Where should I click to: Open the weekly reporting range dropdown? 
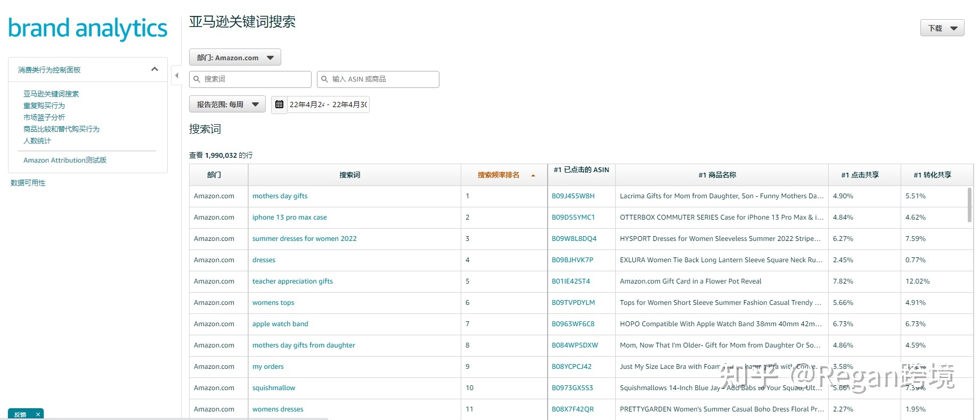(x=227, y=104)
